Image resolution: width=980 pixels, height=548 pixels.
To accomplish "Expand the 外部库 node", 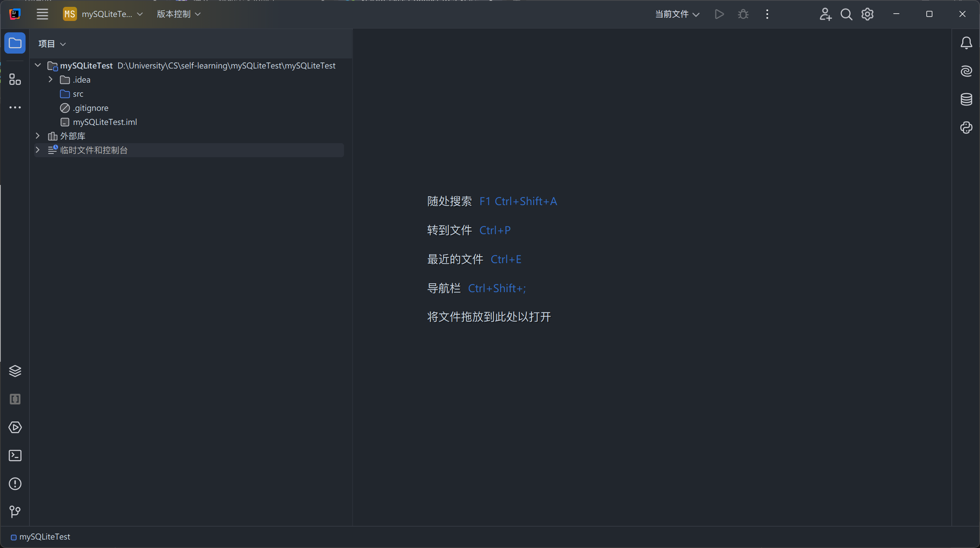I will click(38, 136).
